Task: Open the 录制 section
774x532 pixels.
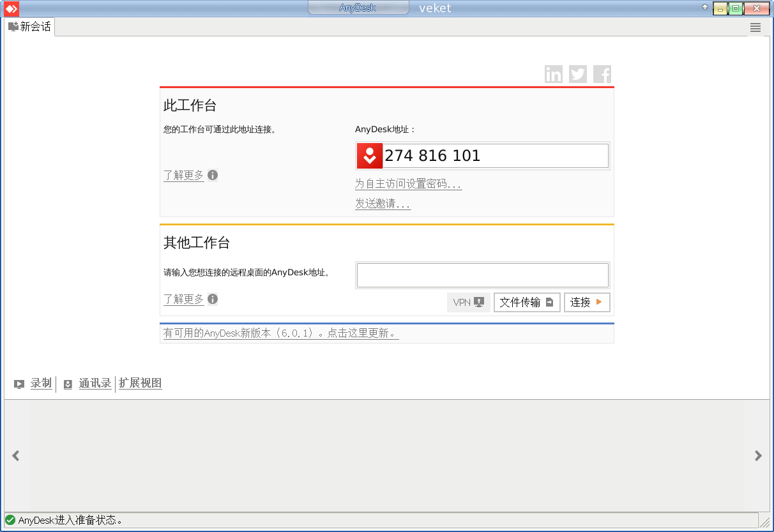Action: tap(41, 383)
